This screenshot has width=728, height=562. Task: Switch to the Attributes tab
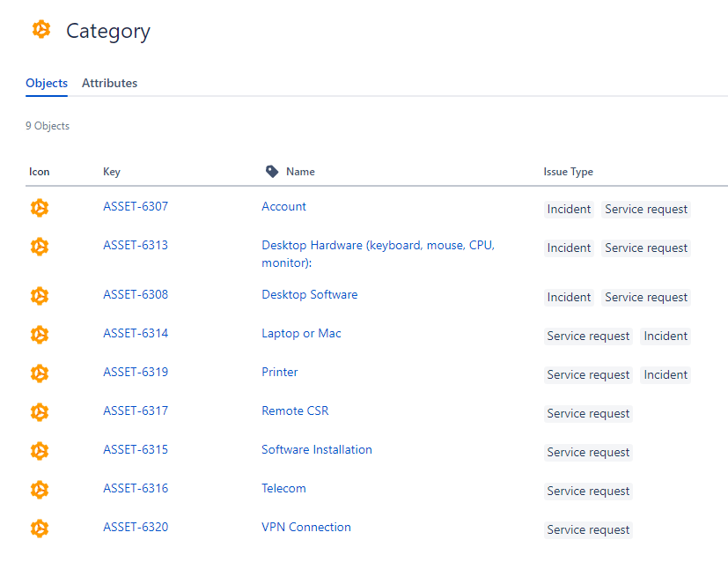(x=109, y=83)
